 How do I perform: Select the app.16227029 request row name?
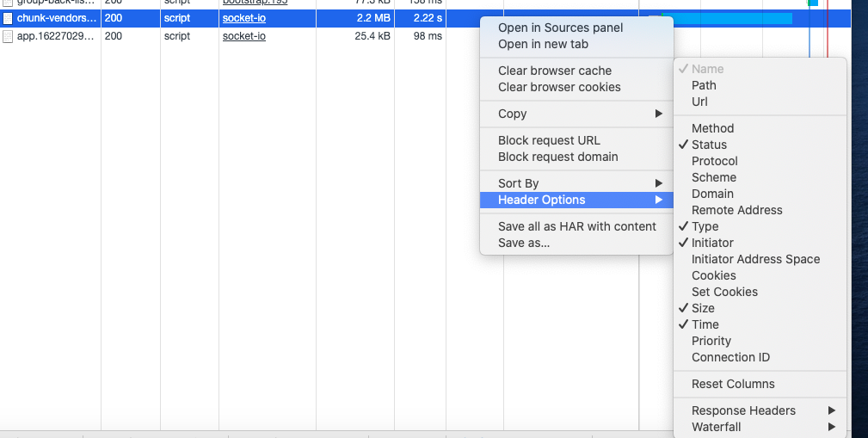click(56, 36)
